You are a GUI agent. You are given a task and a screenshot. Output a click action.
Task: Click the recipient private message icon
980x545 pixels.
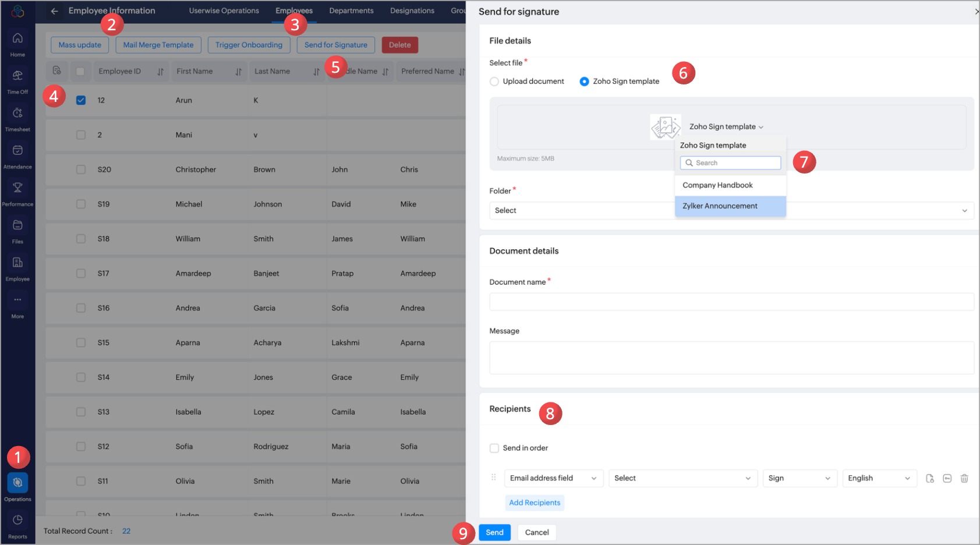(947, 479)
